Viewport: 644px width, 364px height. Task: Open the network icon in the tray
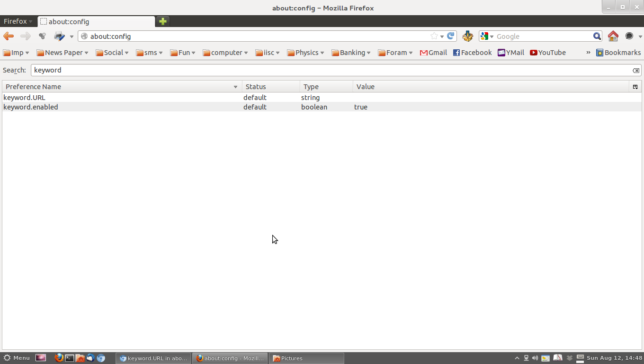click(526, 358)
